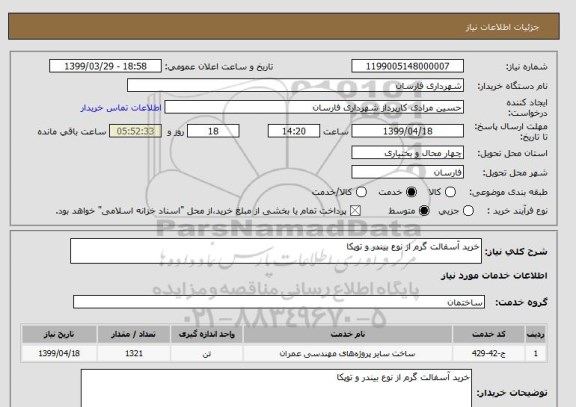The width and height of the screenshot is (576, 407).
Task: Click the buyer organization field شهرداری فارسان
Action: click(x=295, y=86)
